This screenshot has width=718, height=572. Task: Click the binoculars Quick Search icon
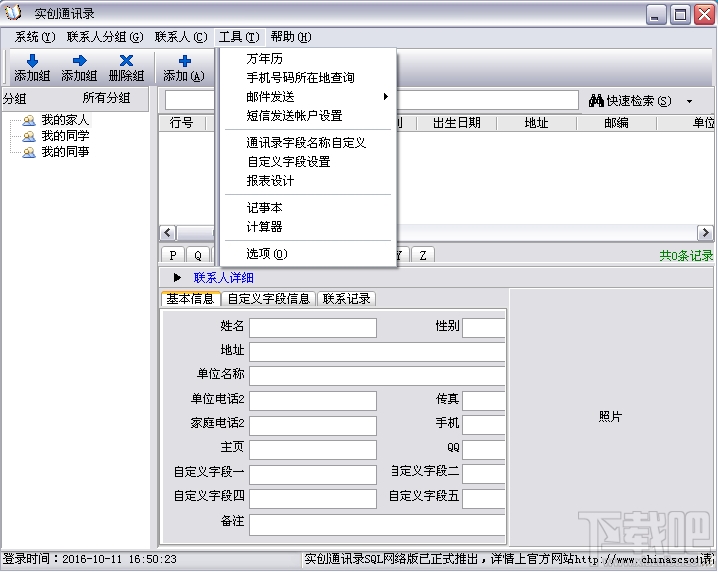596,100
